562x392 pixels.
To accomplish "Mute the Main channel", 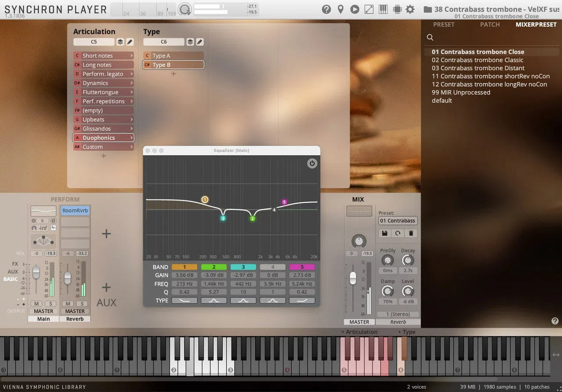I will [36, 303].
